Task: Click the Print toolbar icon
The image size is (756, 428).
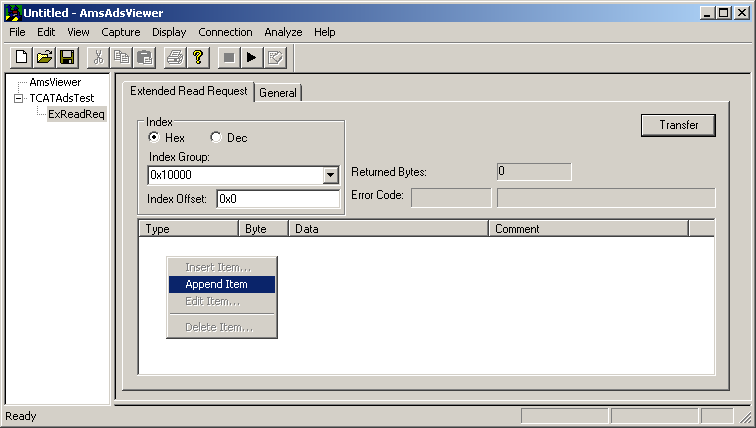Action: click(175, 57)
